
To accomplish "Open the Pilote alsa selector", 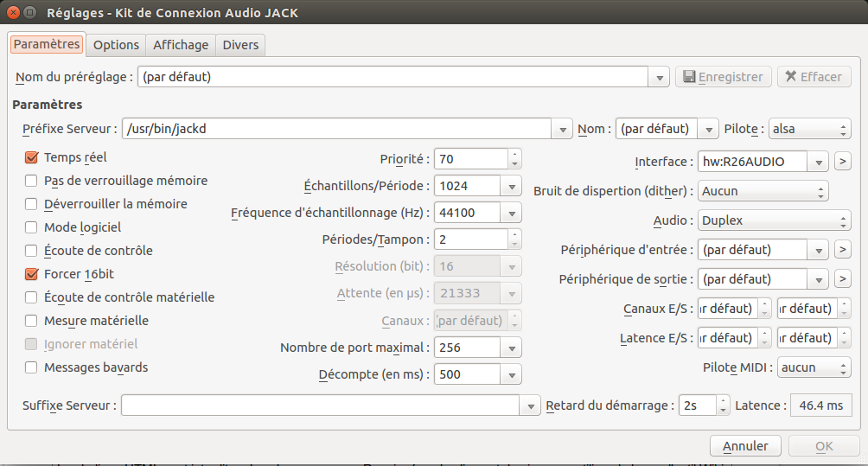I will pyautogui.click(x=810, y=129).
